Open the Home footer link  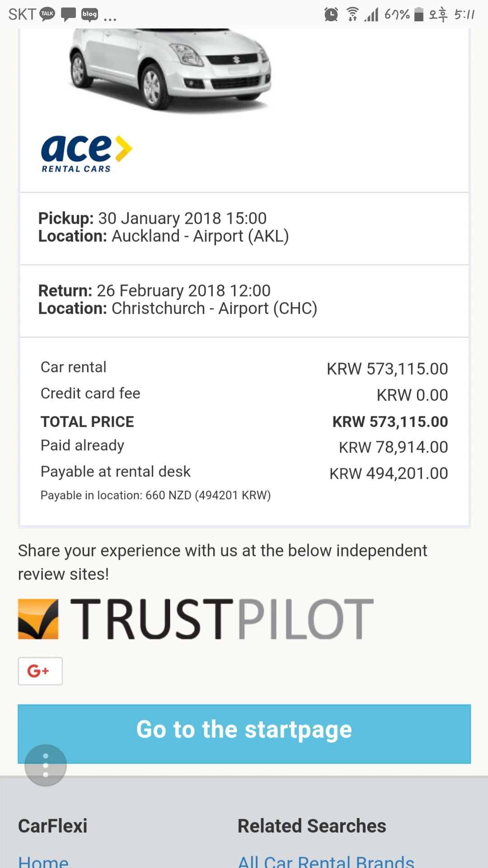(x=43, y=861)
